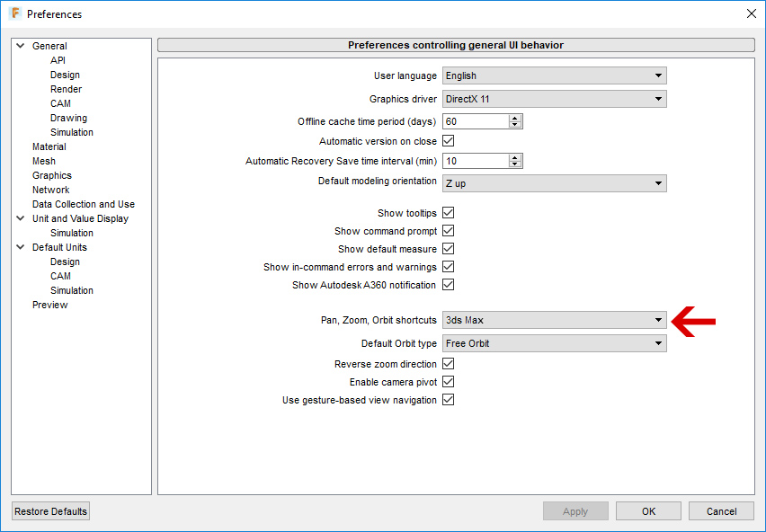Confirm preferences with OK
This screenshot has height=532, width=766.
pyautogui.click(x=648, y=511)
